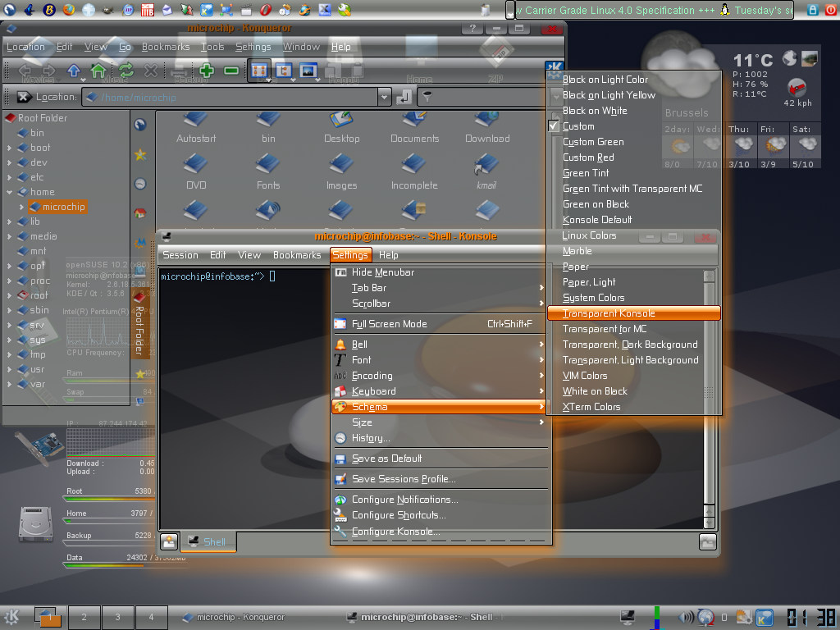
Task: Click the Carrier Grade Linux news ticker
Action: [x=654, y=10]
